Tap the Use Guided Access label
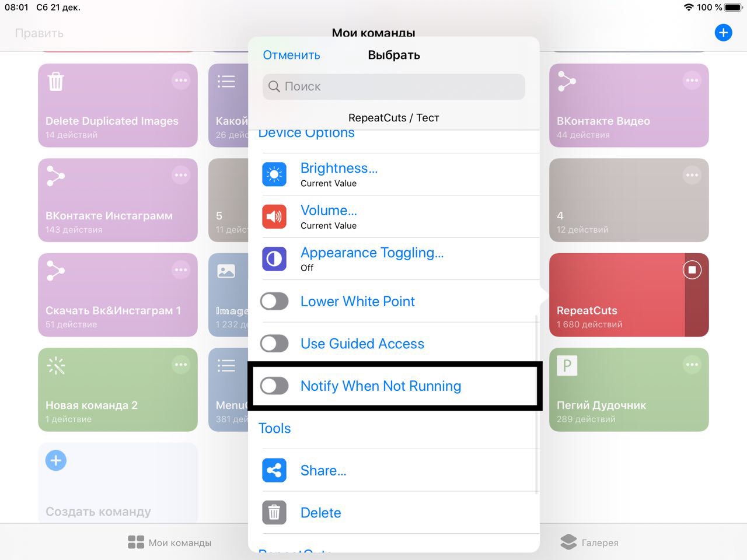This screenshot has height=560, width=747. click(x=362, y=344)
